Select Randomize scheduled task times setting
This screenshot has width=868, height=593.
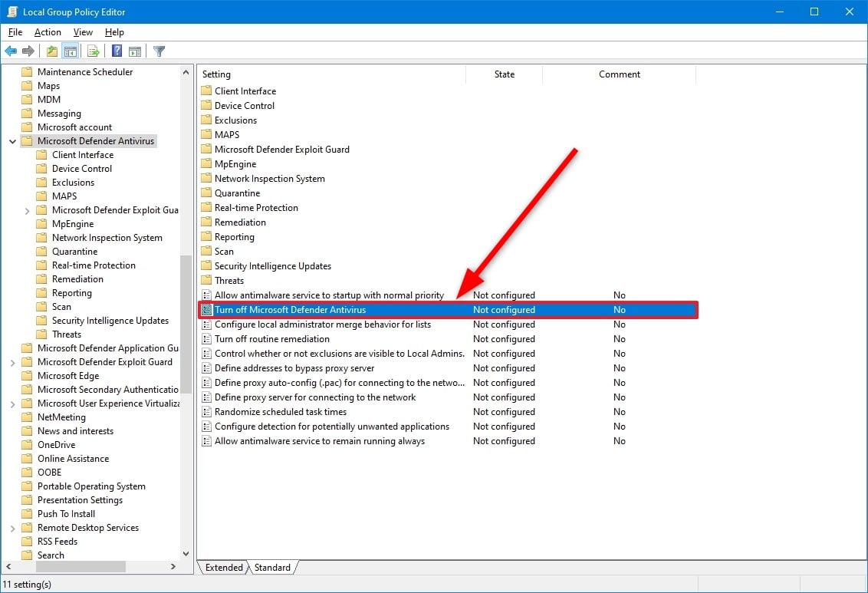(x=447, y=412)
